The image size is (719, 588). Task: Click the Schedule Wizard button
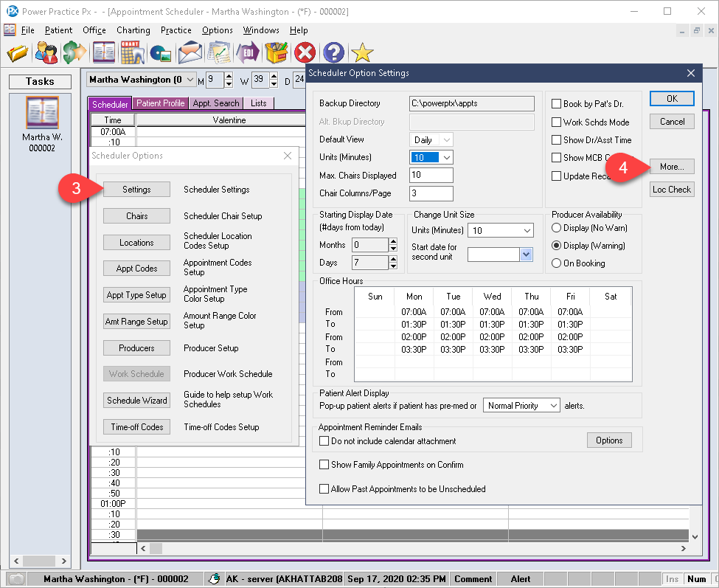tap(136, 401)
